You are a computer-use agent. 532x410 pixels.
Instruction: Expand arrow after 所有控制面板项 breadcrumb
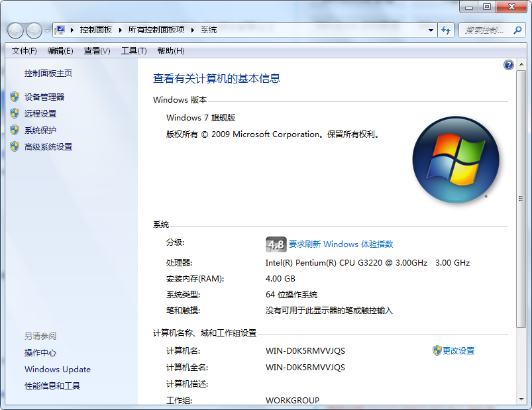click(x=192, y=30)
